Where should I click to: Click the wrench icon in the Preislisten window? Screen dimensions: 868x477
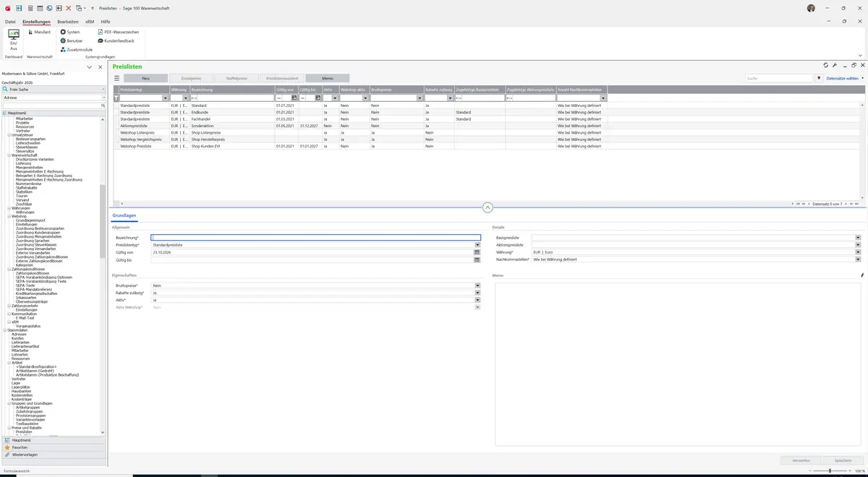click(x=835, y=66)
